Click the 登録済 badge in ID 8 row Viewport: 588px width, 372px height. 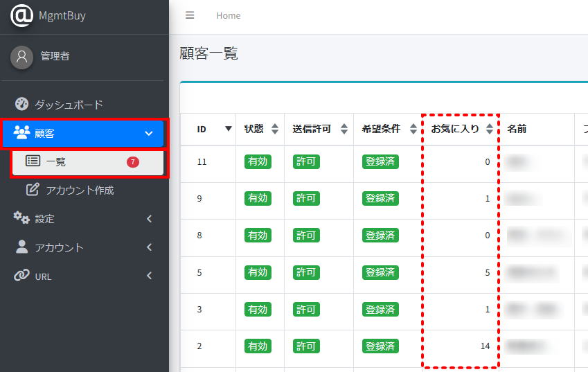pyautogui.click(x=380, y=235)
